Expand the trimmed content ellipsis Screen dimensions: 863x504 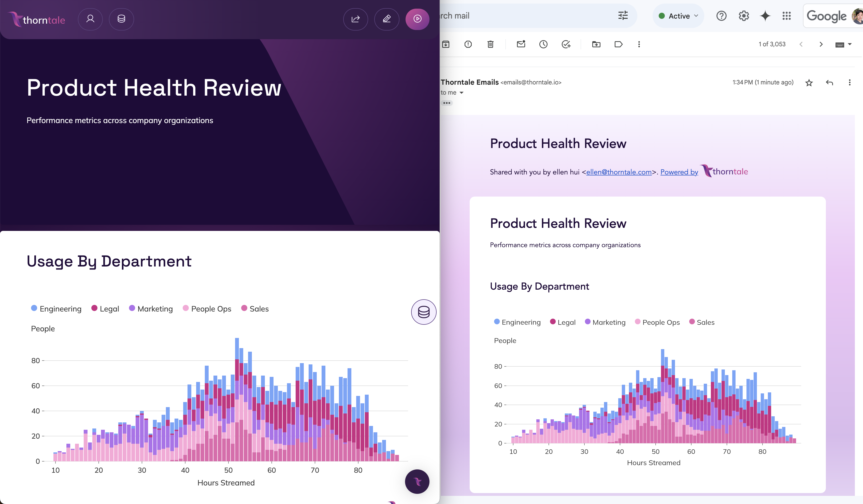click(447, 103)
